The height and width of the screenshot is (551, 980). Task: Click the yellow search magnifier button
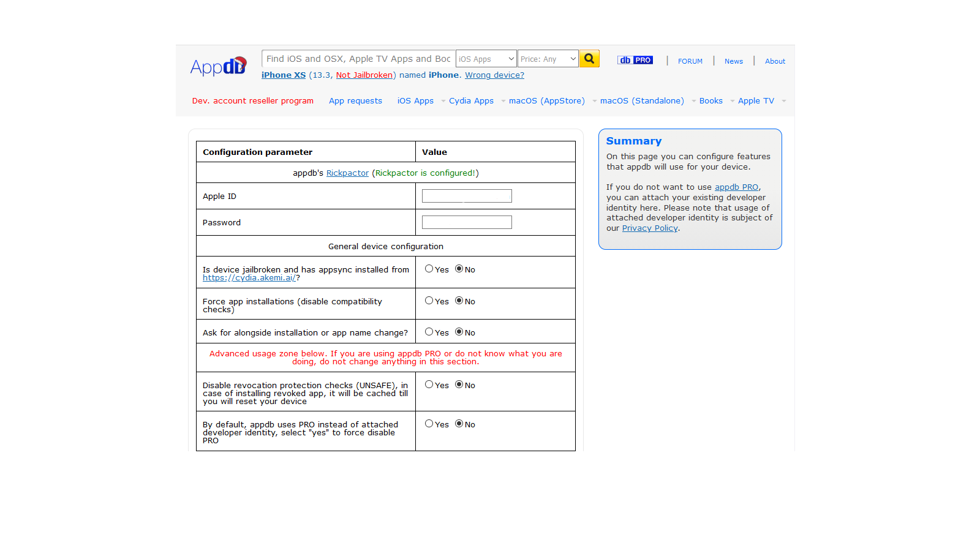589,59
